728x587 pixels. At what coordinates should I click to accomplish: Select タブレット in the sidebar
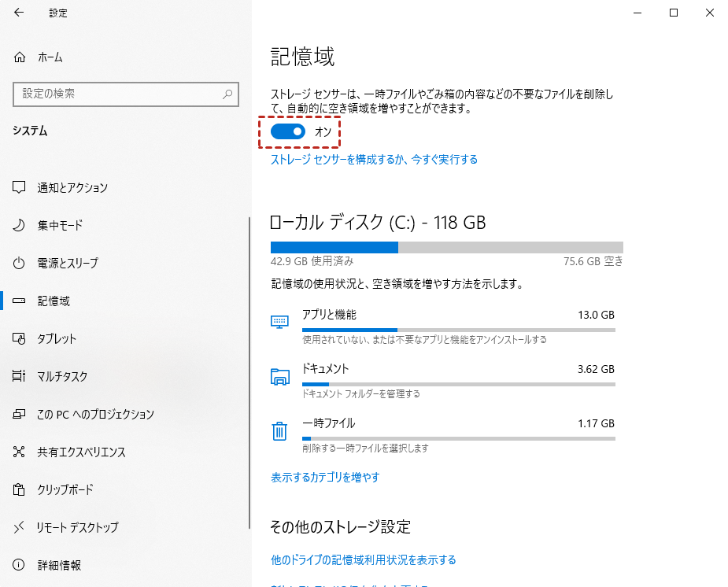point(57,338)
